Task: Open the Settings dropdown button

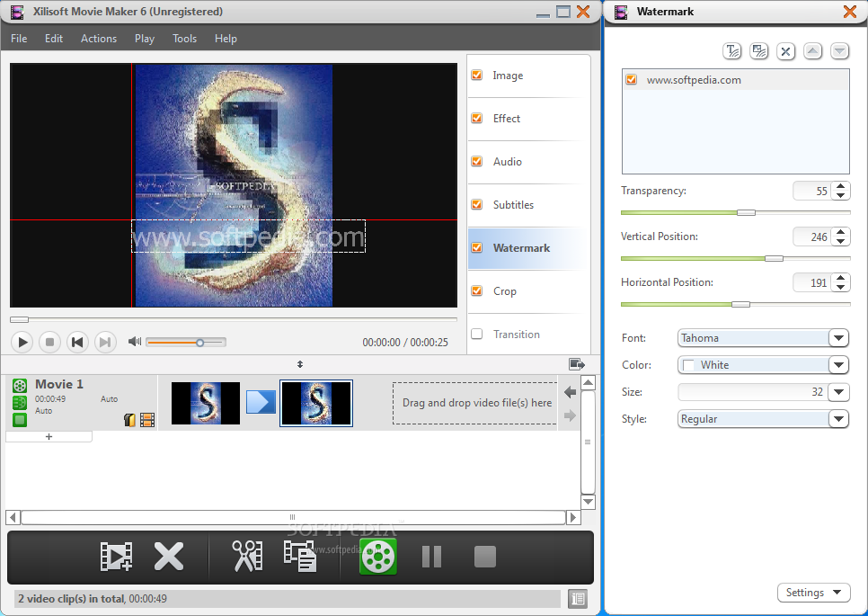Action: pos(814,593)
